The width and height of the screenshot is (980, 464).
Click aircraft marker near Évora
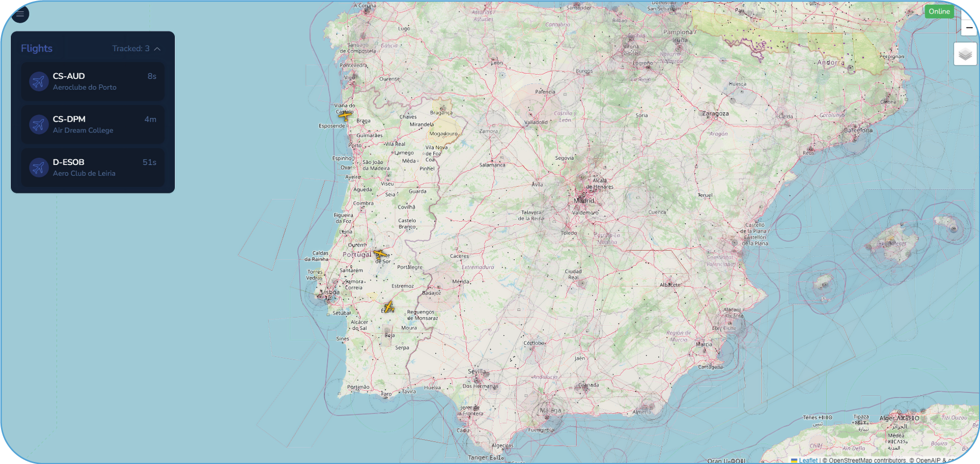[x=388, y=307]
